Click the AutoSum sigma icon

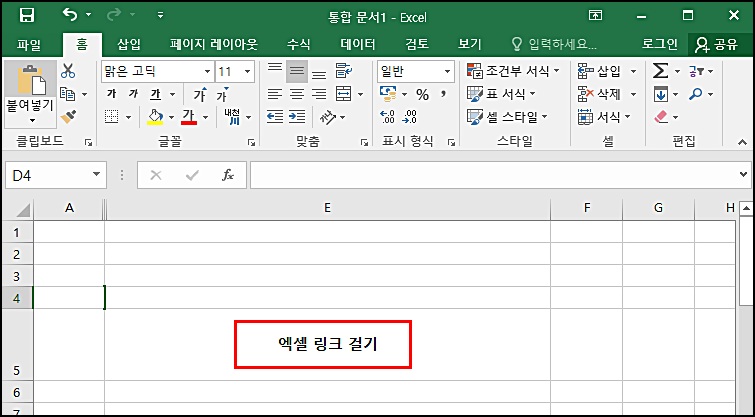(x=661, y=71)
